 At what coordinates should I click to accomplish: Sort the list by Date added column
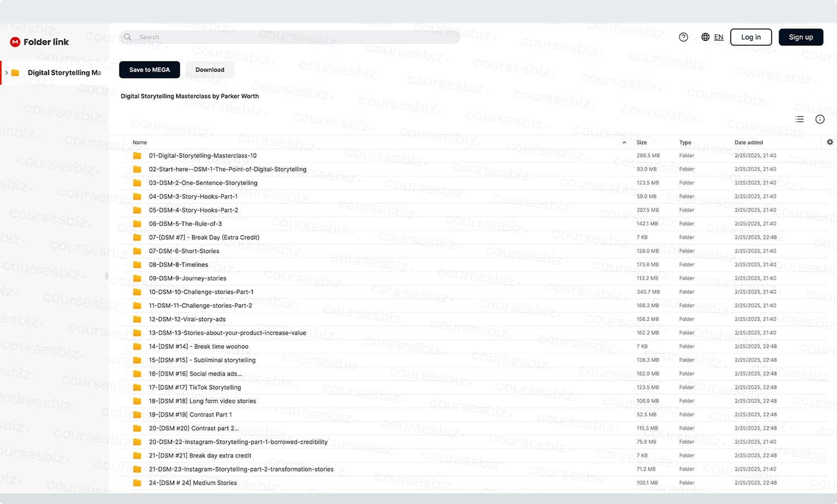click(749, 142)
